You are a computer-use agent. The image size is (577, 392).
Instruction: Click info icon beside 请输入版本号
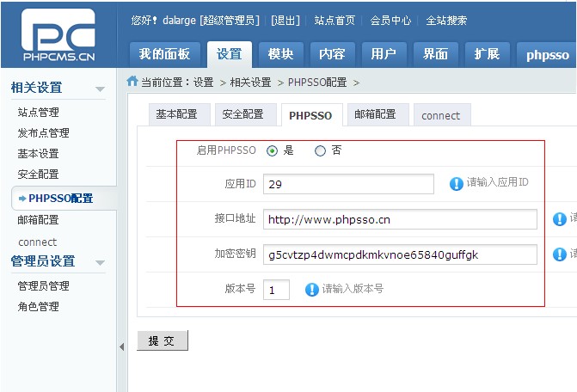pyautogui.click(x=311, y=290)
